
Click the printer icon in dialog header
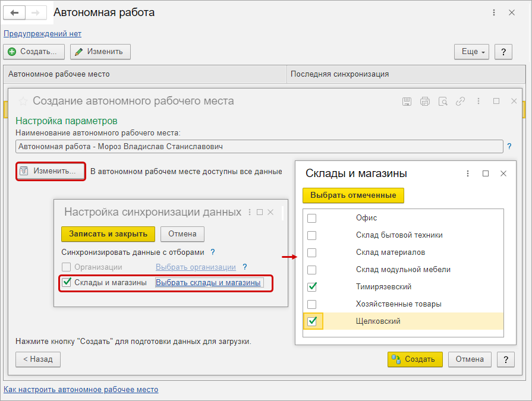click(425, 102)
